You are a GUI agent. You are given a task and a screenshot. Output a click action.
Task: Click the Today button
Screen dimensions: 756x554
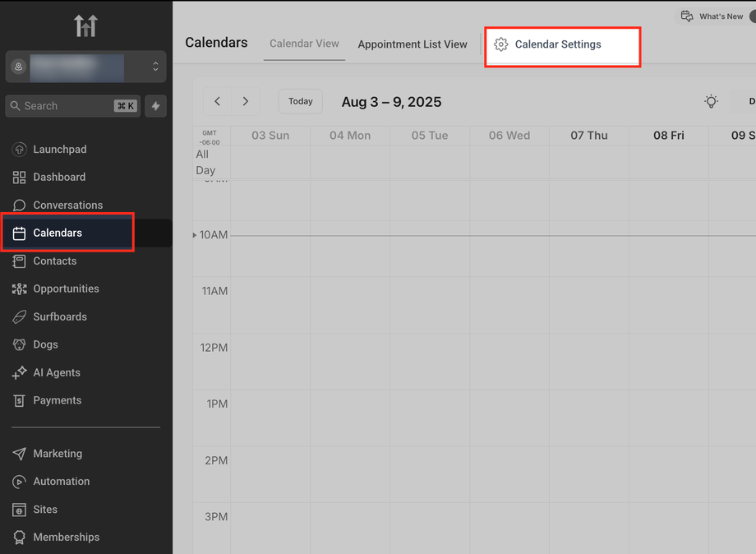point(301,101)
